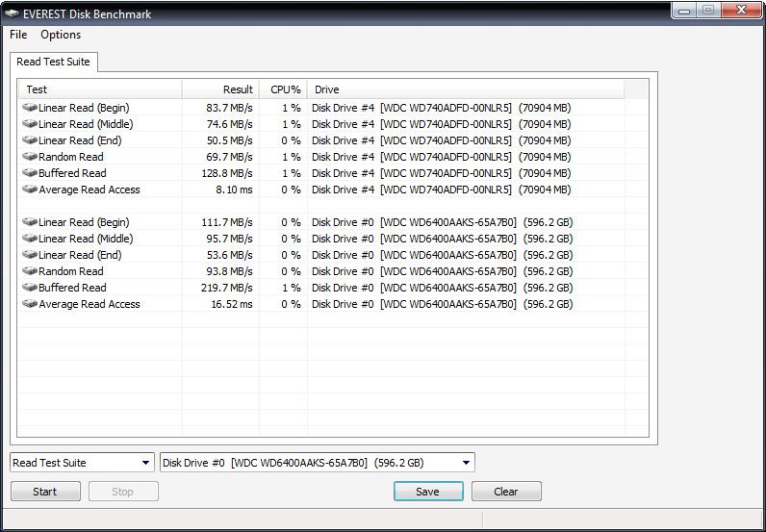Select the 111.7 MB/s result cell
Image resolution: width=766 pixels, height=532 pixels.
point(227,222)
